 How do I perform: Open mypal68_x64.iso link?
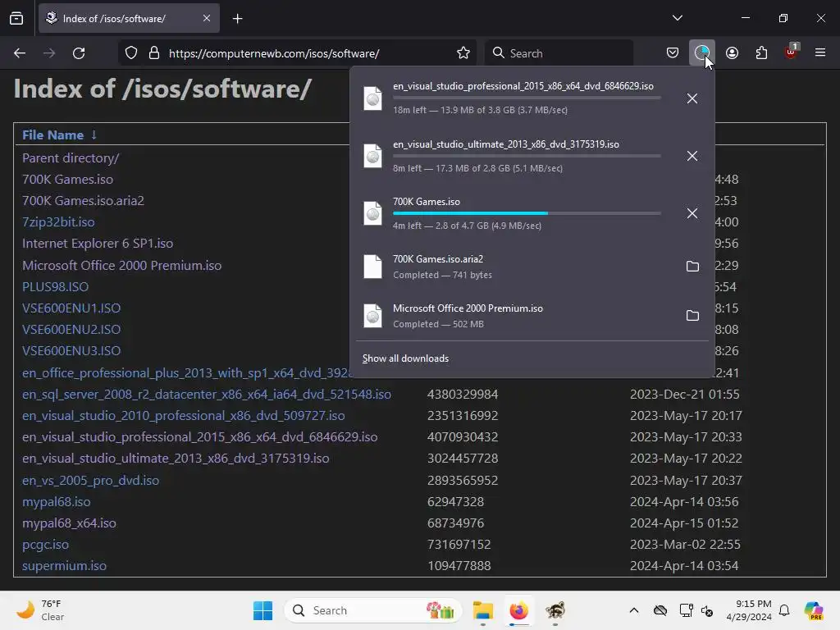pos(69,523)
